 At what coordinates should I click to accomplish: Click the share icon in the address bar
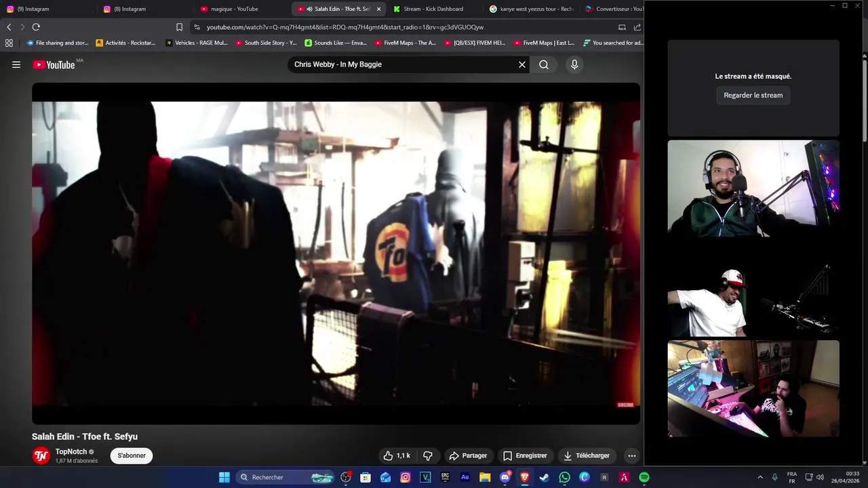(637, 27)
